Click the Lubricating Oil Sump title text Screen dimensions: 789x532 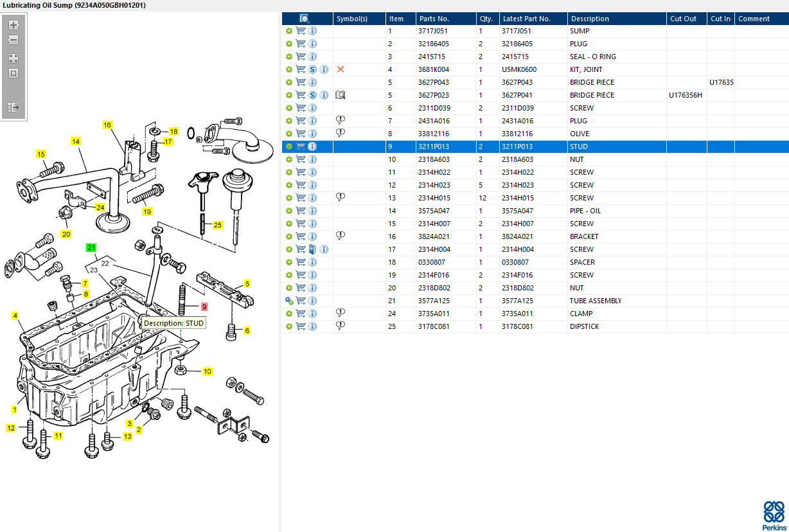click(x=75, y=5)
